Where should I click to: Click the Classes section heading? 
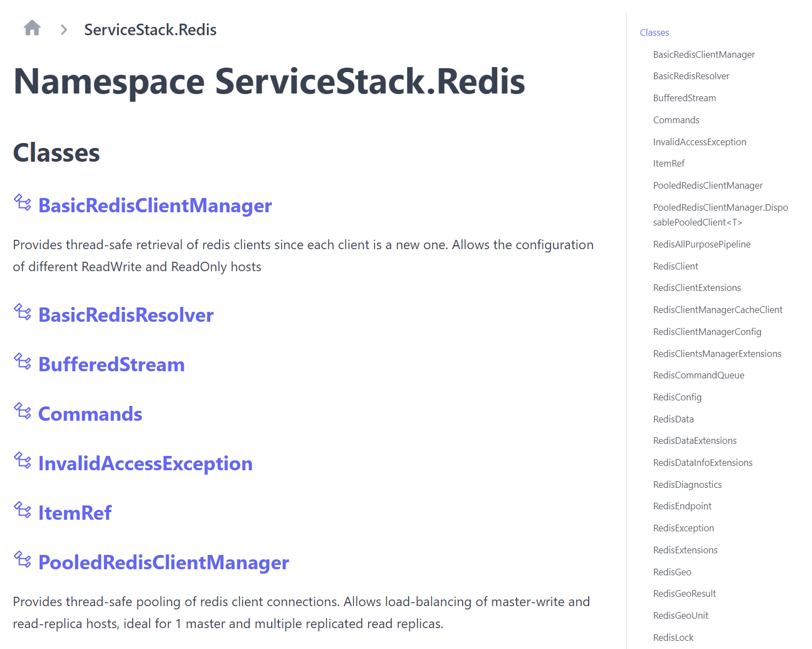(x=56, y=153)
